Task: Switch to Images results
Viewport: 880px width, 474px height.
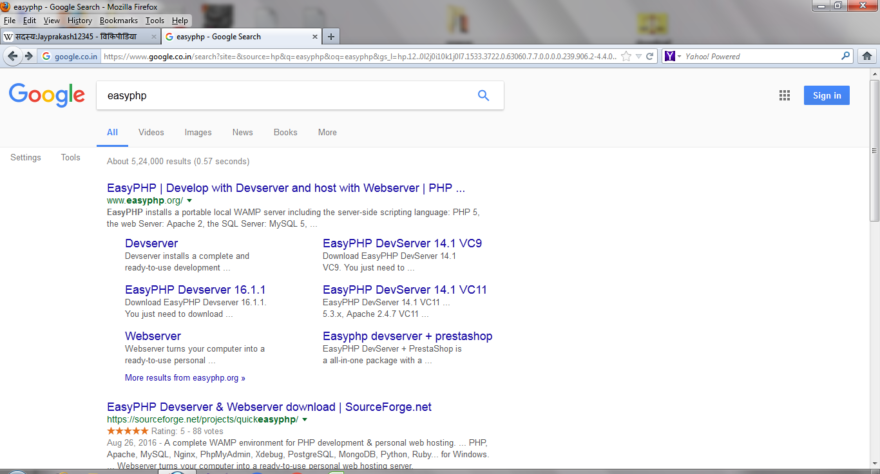Action: [x=198, y=132]
